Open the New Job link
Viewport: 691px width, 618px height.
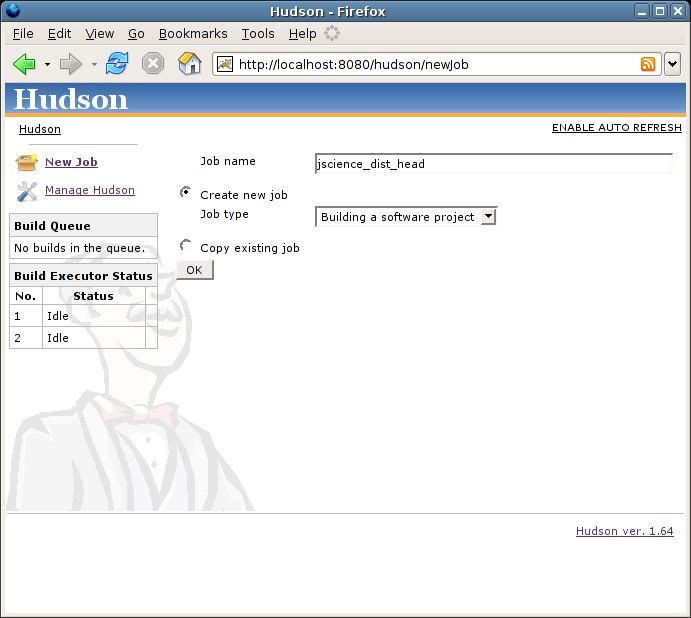pyautogui.click(x=71, y=162)
